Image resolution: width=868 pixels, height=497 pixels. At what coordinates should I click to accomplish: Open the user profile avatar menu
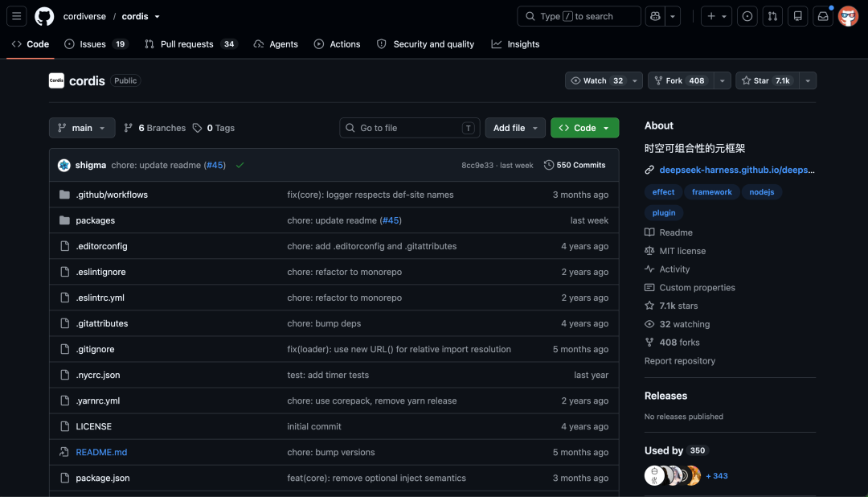coord(848,16)
